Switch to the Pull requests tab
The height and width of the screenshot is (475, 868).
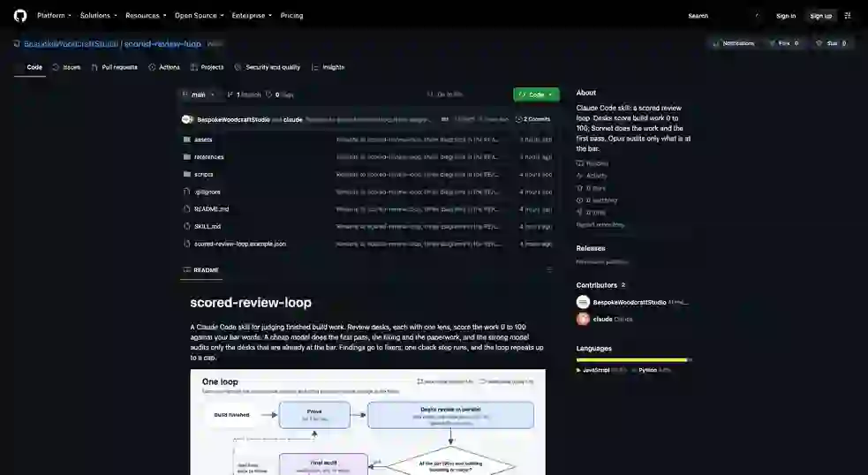tap(115, 67)
